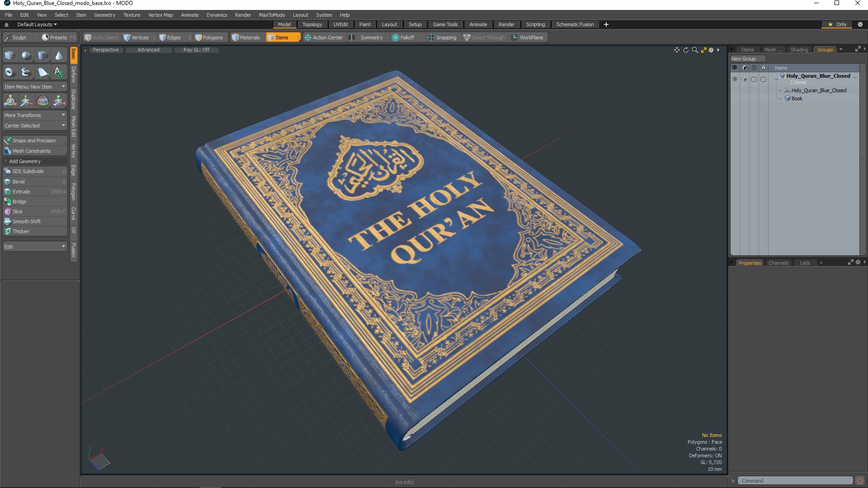Toggle the Only star filter
The width and height of the screenshot is (868, 488).
[837, 24]
